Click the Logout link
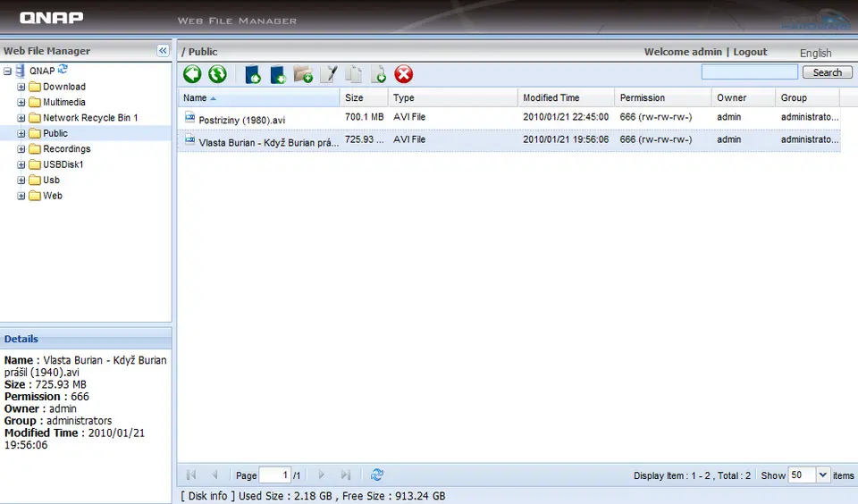This screenshot has width=858, height=504. (x=750, y=52)
